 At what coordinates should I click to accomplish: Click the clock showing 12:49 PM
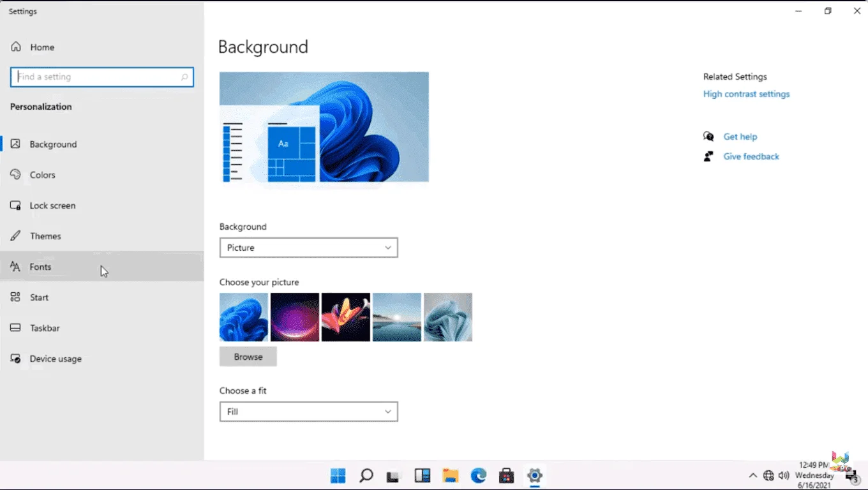pos(814,475)
